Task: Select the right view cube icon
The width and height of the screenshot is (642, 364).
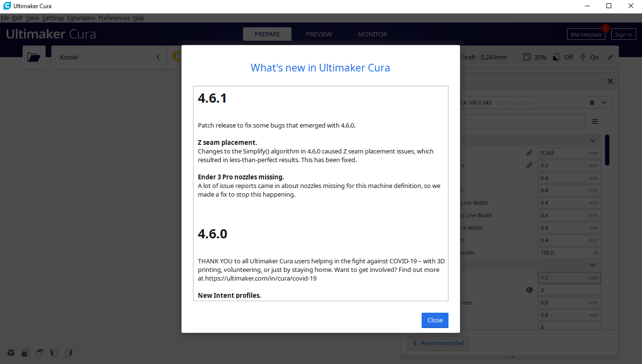Action: (69, 353)
